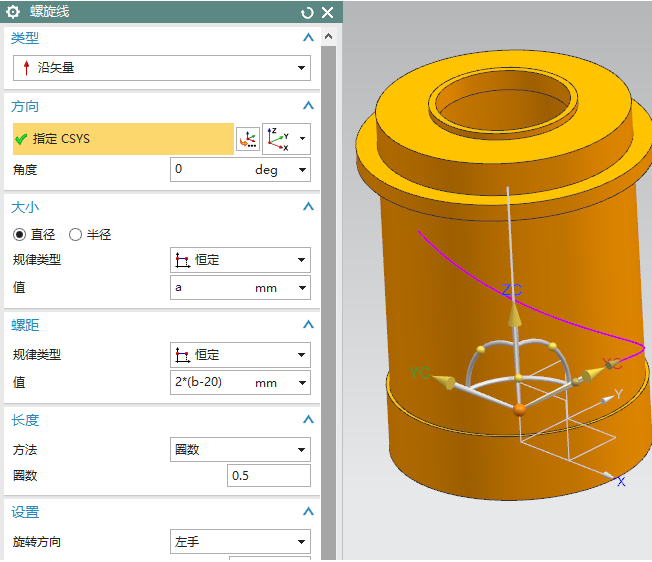
Task: Click the YC axis arrow handle
Action: [445, 381]
